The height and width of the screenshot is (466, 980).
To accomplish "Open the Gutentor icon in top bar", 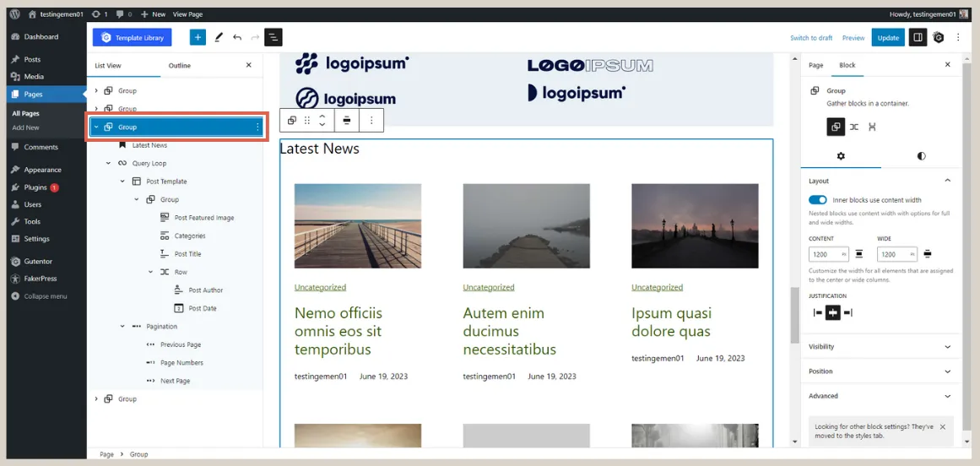I will coord(938,37).
